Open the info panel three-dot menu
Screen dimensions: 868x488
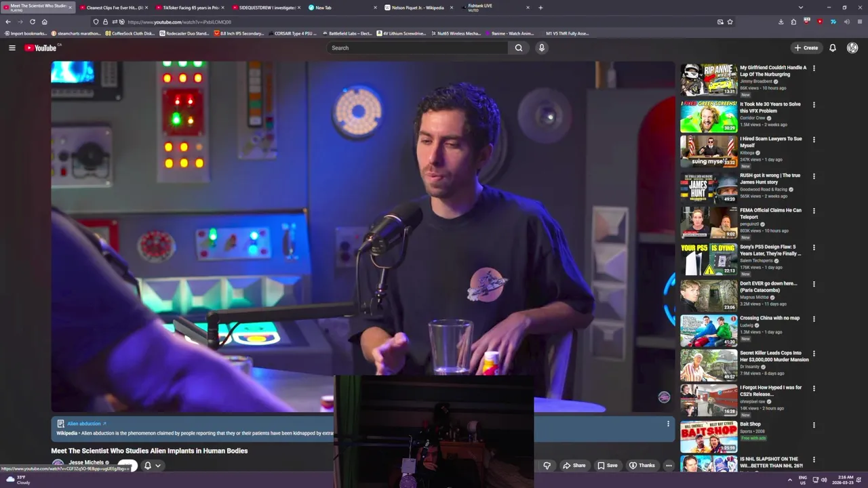[668, 424]
